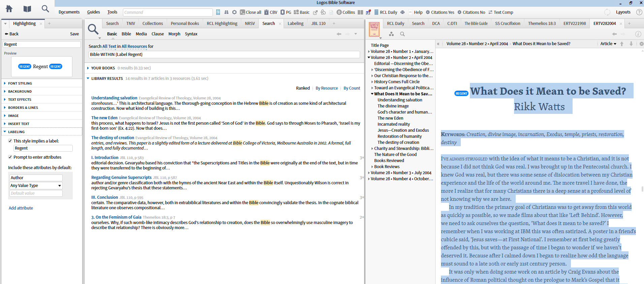Viewport: 644px width, 284px height.
Task: Open the Tools menu
Action: click(x=112, y=12)
